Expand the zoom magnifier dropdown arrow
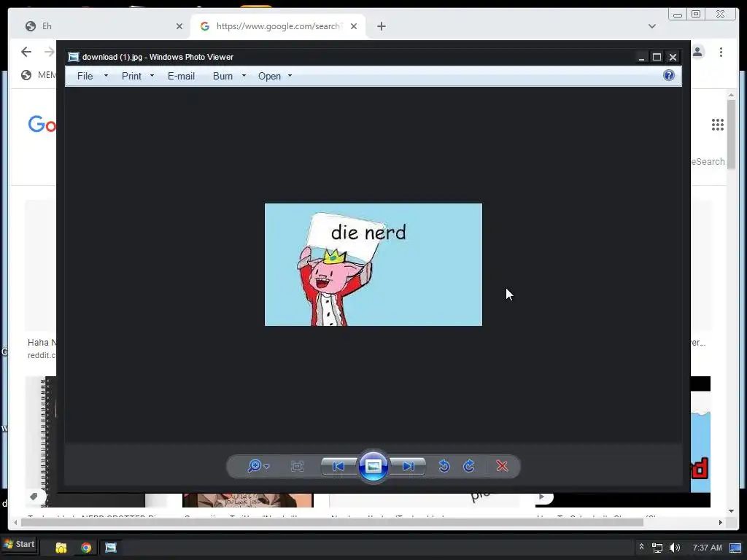The image size is (747, 560). [x=267, y=467]
